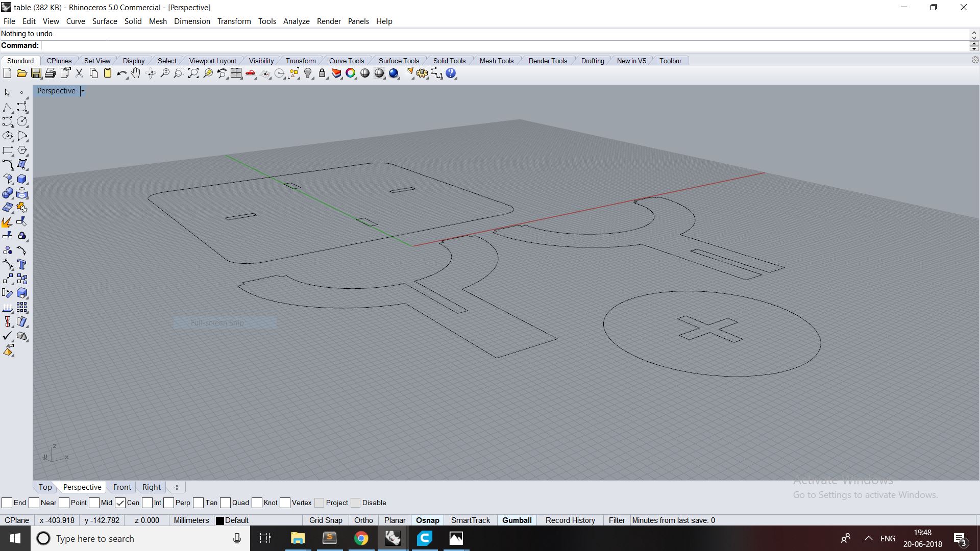Viewport: 980px width, 551px height.
Task: Enable the Point object snap checkbox
Action: click(x=64, y=503)
